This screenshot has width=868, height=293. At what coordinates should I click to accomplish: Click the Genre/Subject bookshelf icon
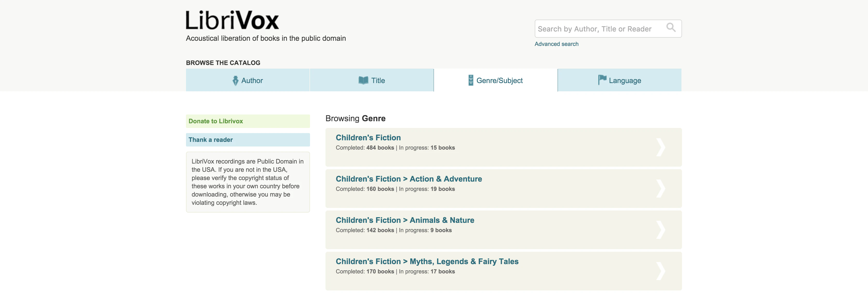click(x=471, y=80)
